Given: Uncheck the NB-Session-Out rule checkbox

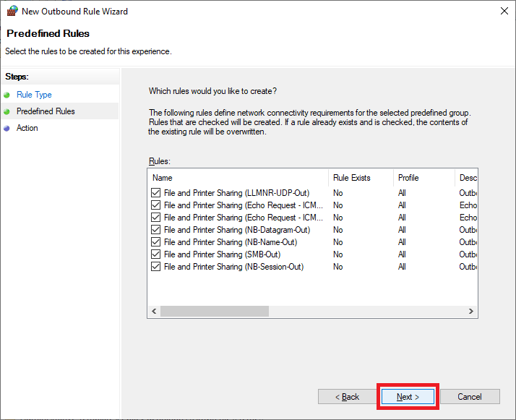Looking at the screenshot, I should [156, 267].
